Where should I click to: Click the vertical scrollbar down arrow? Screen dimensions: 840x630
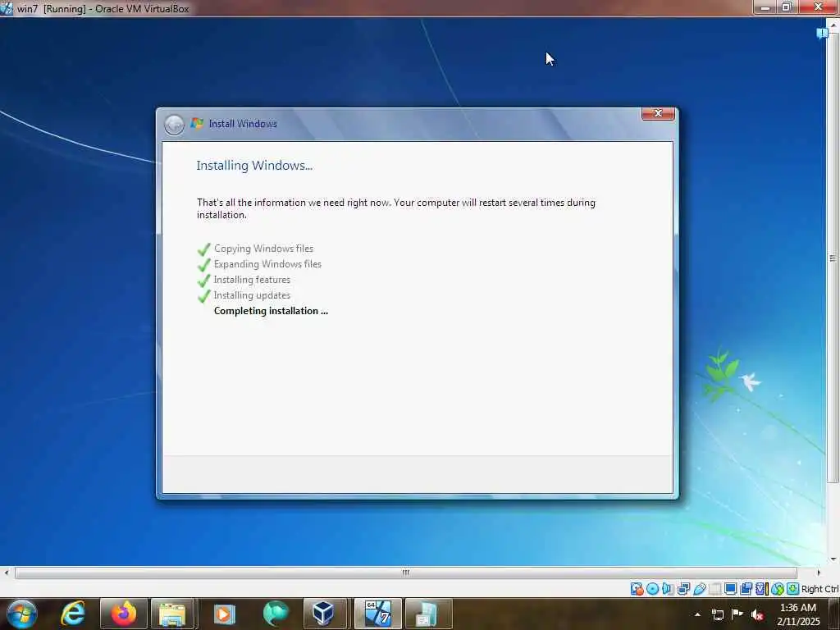833,559
